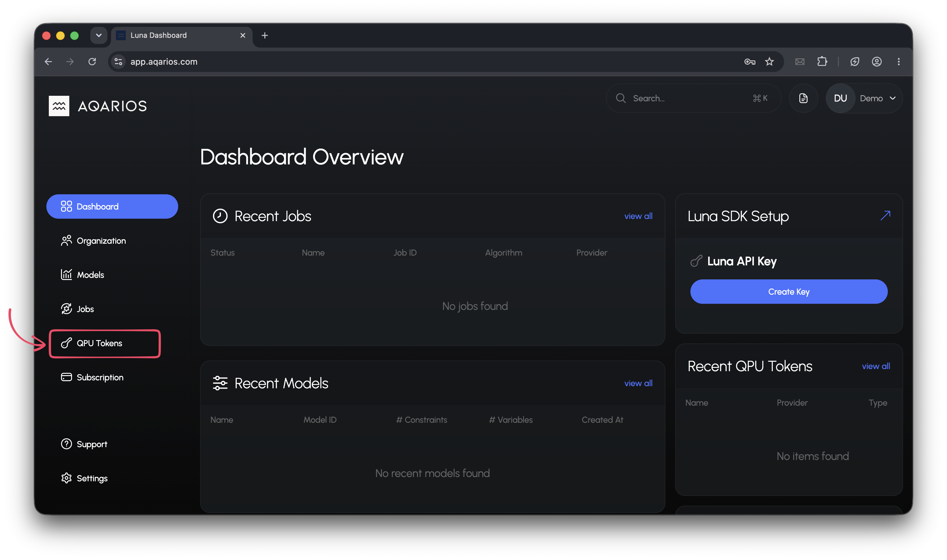947x560 pixels.
Task: Click the Model ID column header
Action: pyautogui.click(x=320, y=420)
